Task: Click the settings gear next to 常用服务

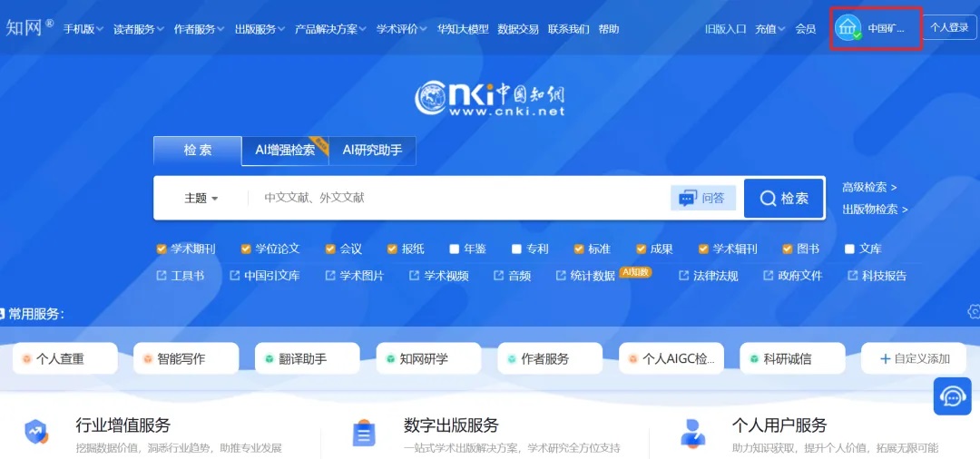Action: pos(974,312)
